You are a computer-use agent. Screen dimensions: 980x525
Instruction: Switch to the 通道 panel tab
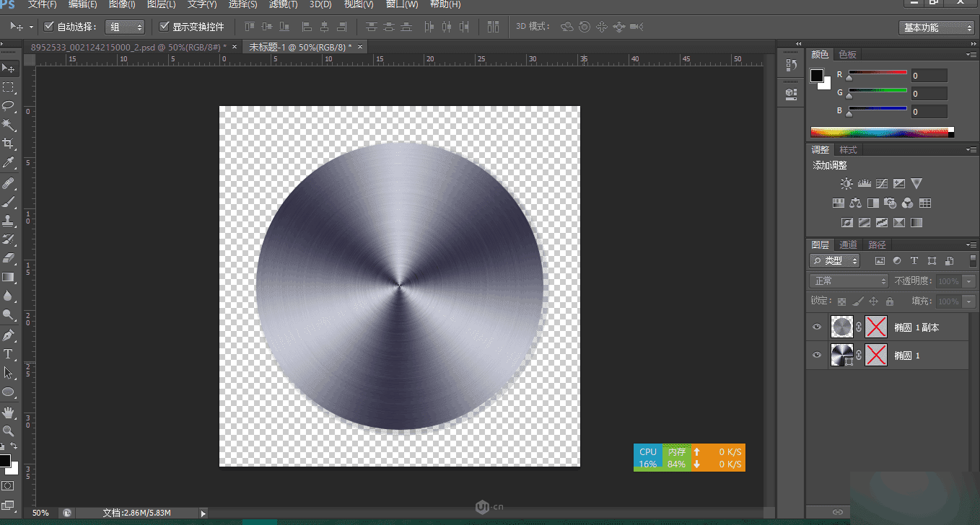(x=849, y=245)
